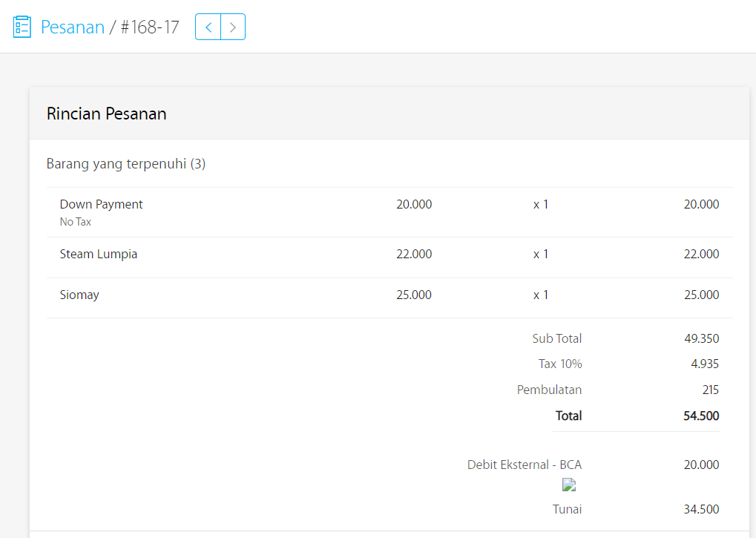Click the Sub Total label
756x538 pixels.
tap(557, 338)
